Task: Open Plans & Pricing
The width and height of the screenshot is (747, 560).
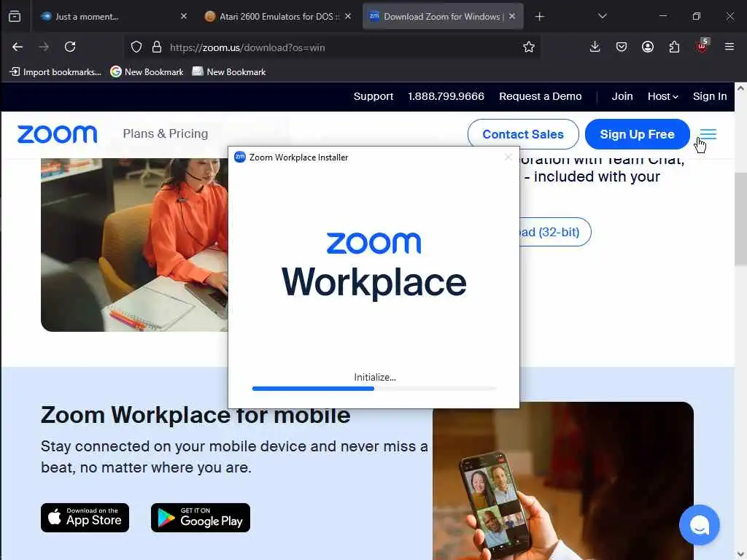Action: coord(166,134)
